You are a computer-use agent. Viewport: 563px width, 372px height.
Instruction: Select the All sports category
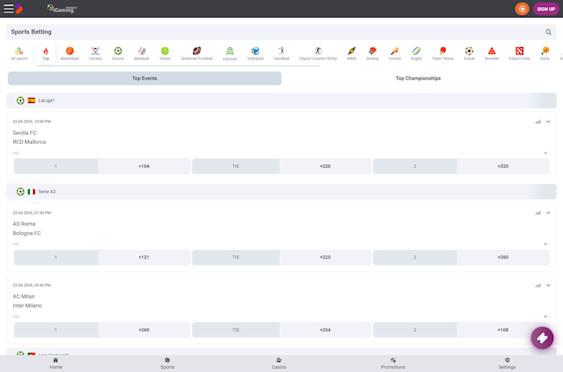(x=19, y=54)
